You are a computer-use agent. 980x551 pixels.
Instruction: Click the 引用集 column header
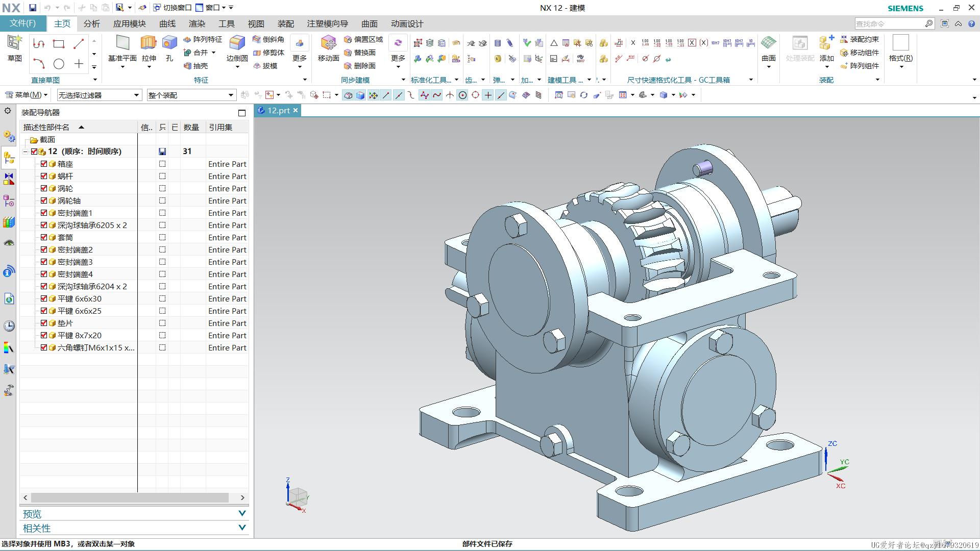227,127
